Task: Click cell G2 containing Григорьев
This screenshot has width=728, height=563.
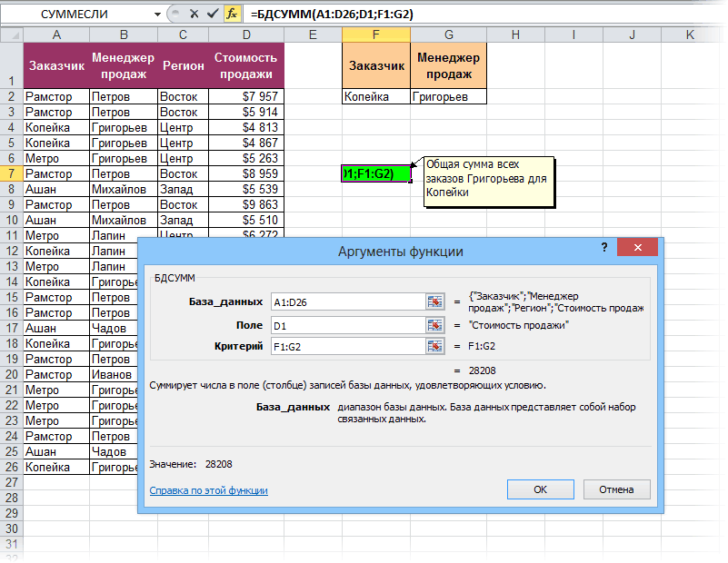Action: tap(448, 96)
